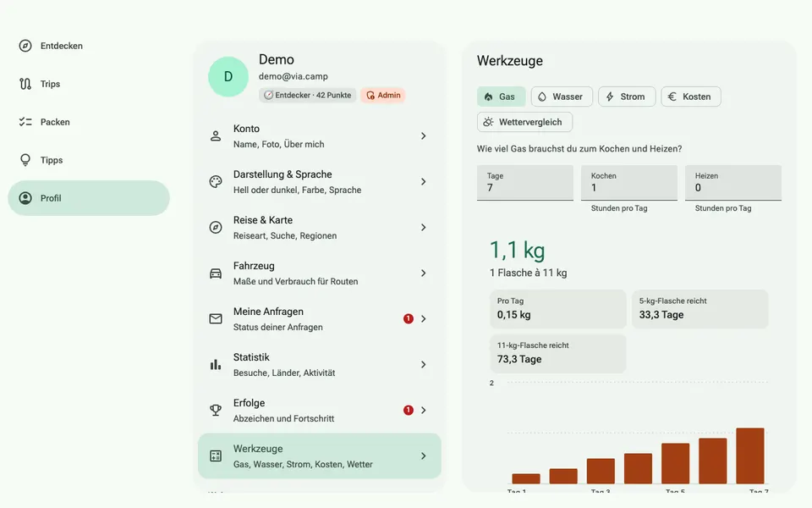The image size is (812, 508).
Task: Click the Fahrzeug car icon
Action: [216, 273]
